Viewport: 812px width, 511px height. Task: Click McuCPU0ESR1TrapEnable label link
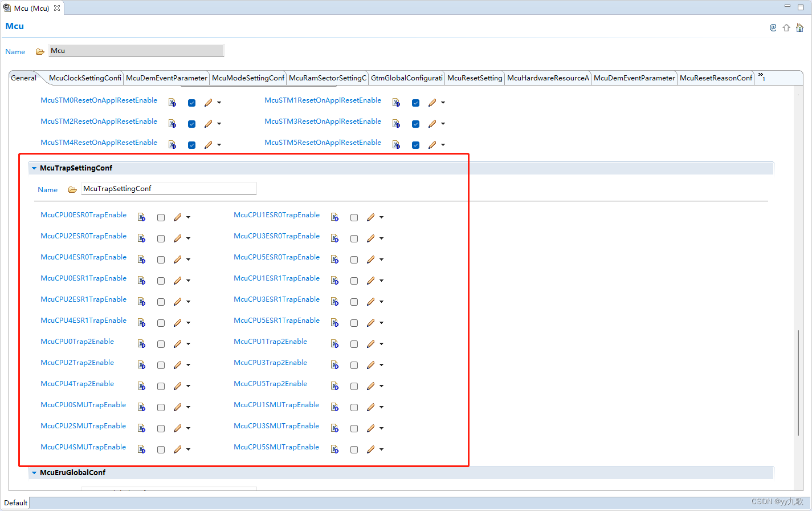(84, 278)
